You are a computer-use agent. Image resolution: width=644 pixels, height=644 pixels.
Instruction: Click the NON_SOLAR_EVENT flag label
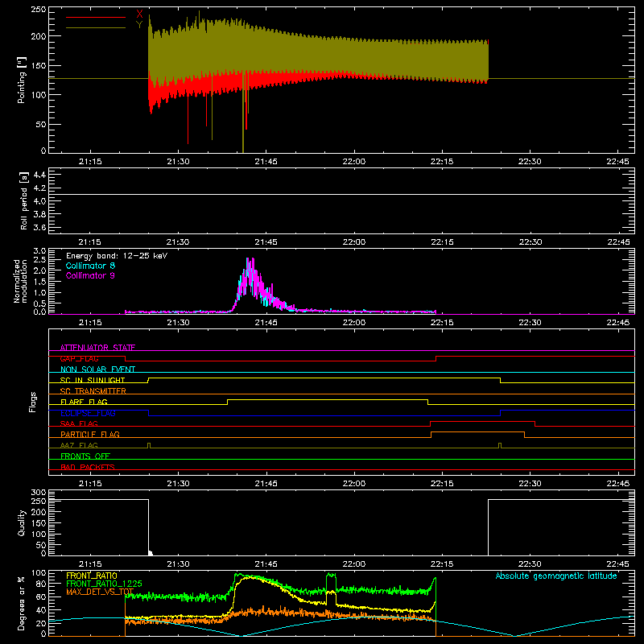97,369
